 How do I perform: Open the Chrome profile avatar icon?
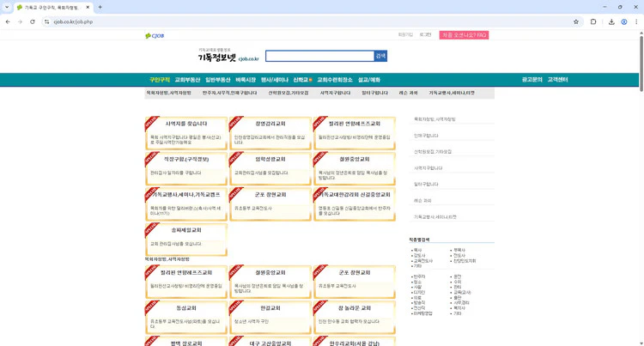click(624, 21)
